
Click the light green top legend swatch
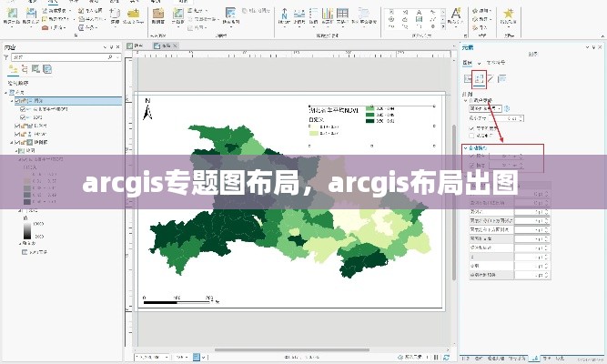369,108
